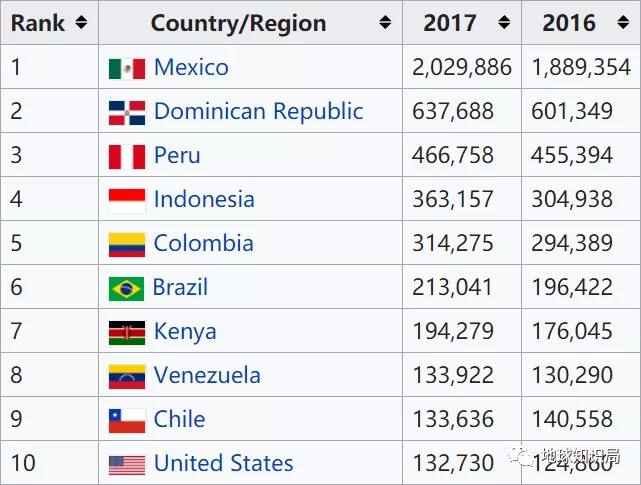
Task: Click the Brazil flag icon
Action: 127,288
